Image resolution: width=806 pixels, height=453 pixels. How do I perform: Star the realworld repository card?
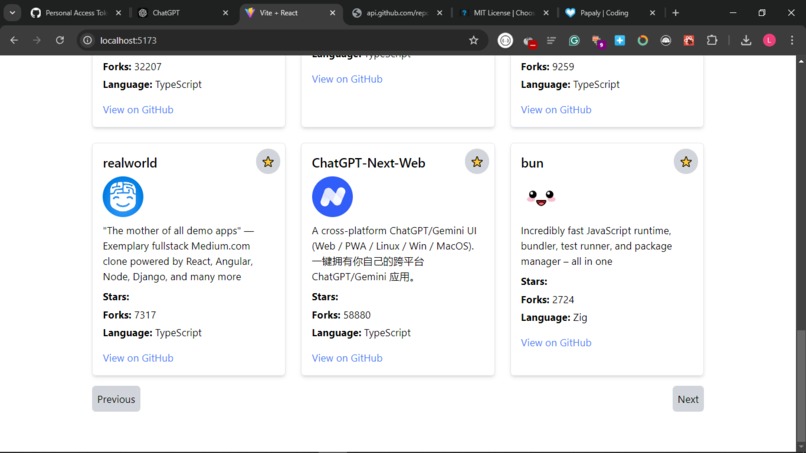(x=268, y=162)
